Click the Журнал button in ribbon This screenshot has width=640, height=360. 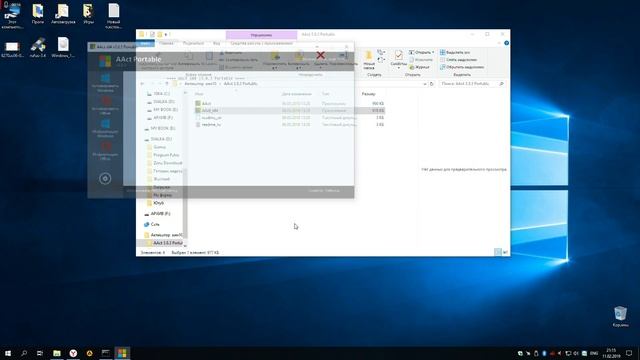point(419,67)
